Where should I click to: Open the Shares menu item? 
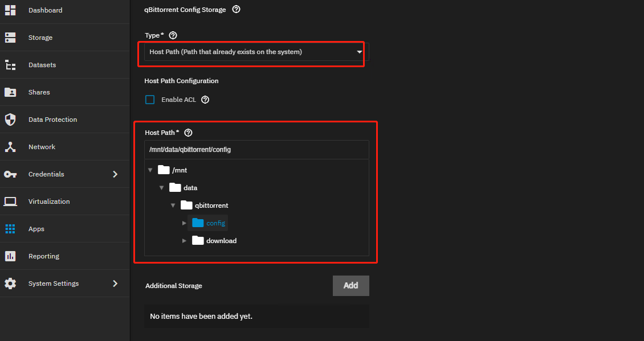coord(65,92)
